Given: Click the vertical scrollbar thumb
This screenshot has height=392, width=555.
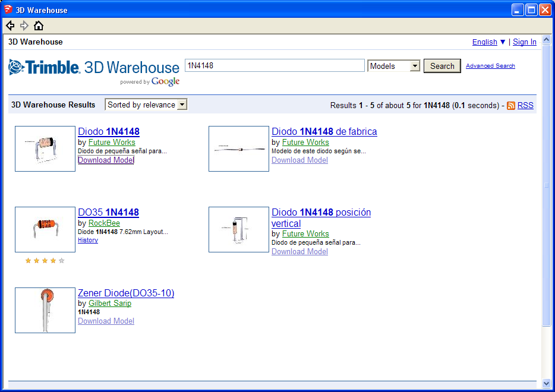Looking at the screenshot, I should coord(547,185).
